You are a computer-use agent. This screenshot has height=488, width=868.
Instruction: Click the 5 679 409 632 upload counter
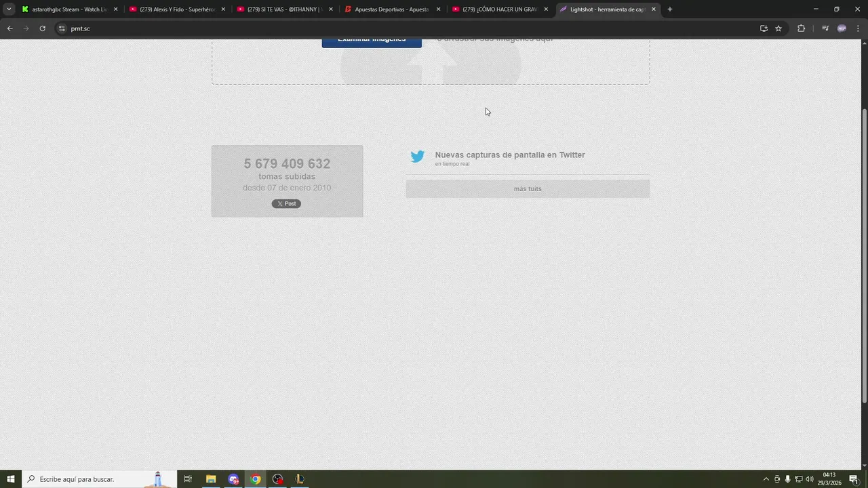(287, 163)
